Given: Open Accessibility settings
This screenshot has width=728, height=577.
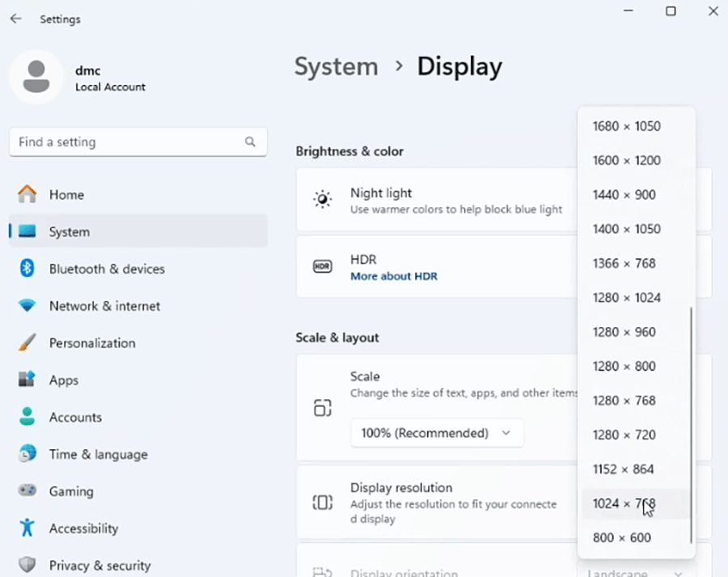Looking at the screenshot, I should tap(138, 528).
